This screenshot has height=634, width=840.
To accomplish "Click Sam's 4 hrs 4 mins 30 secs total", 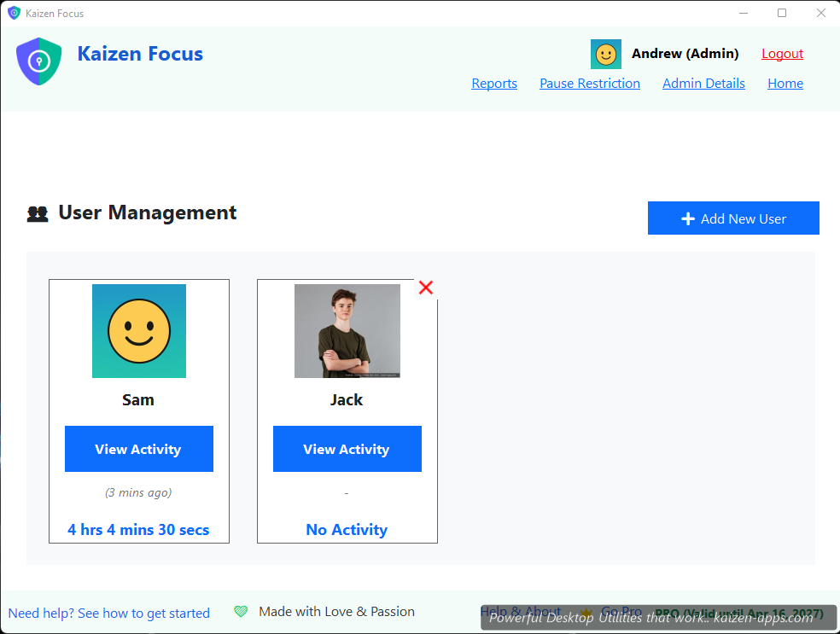I will (138, 529).
